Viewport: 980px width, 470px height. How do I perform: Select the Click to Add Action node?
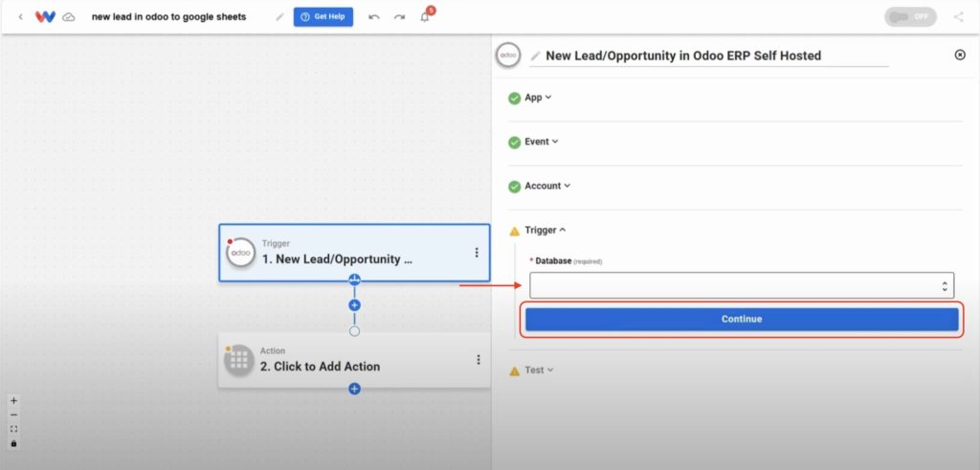click(354, 359)
